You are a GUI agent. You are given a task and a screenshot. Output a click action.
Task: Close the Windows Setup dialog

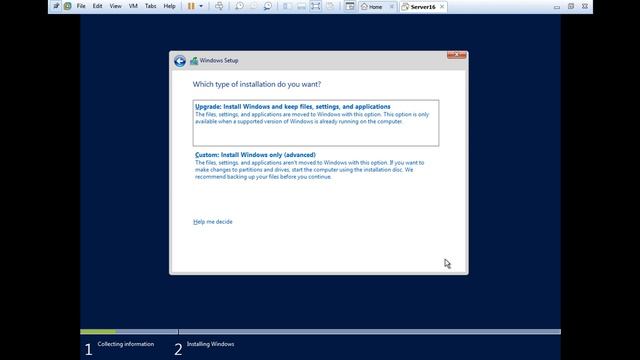[x=456, y=55]
